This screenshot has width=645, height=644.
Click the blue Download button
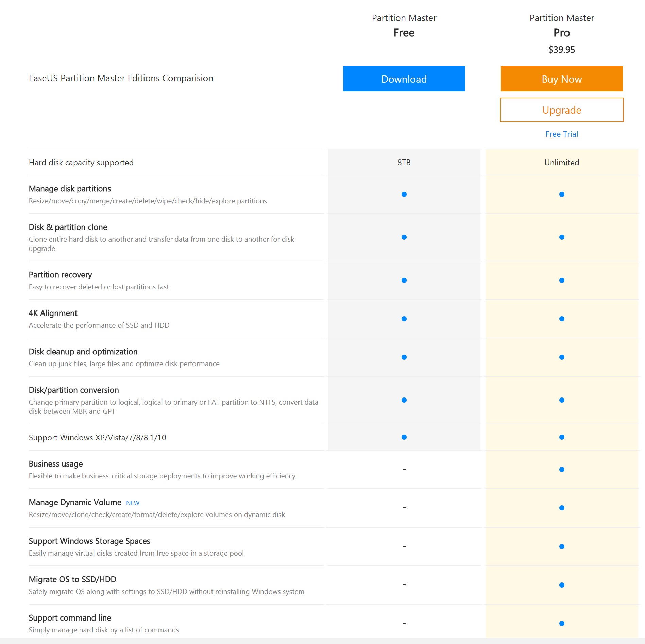404,79
